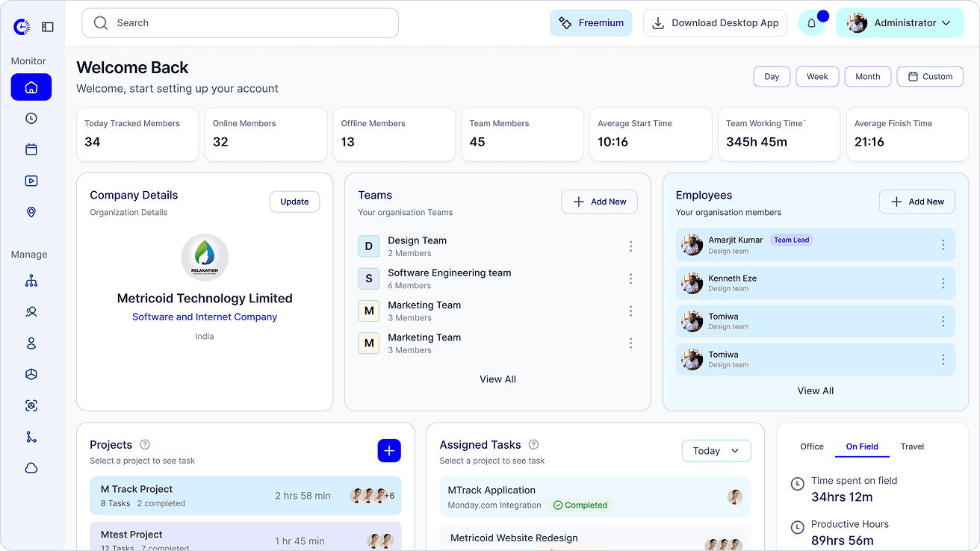Screen dimensions: 980x551
Task: Open options menu for Amarjit Kumar
Action: point(943,245)
